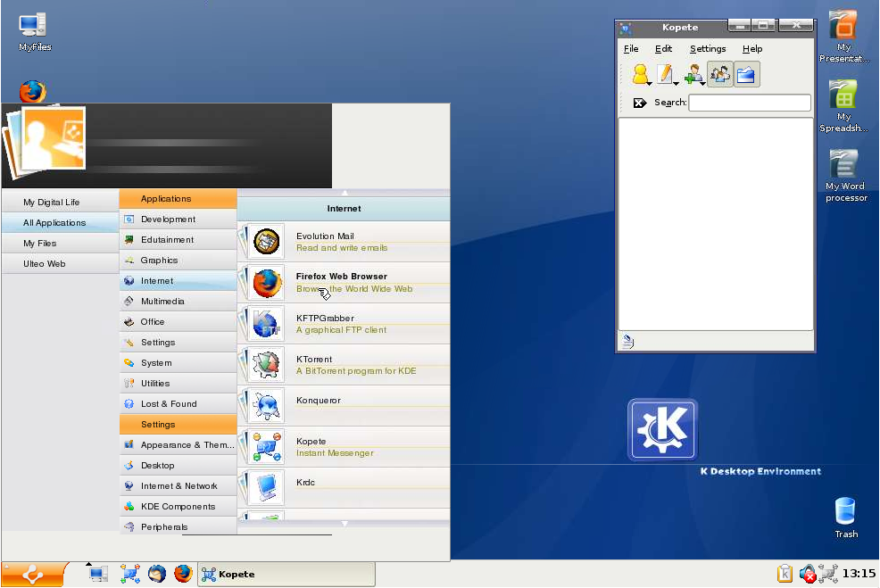Click the status bar icon at Kopete bottom
This screenshot has height=588, width=880.
(628, 341)
